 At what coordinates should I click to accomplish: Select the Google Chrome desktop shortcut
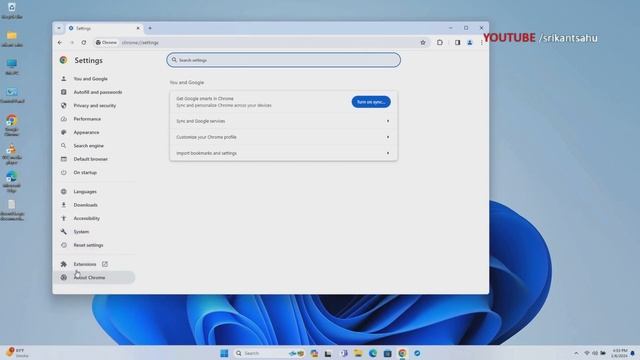coord(11,125)
